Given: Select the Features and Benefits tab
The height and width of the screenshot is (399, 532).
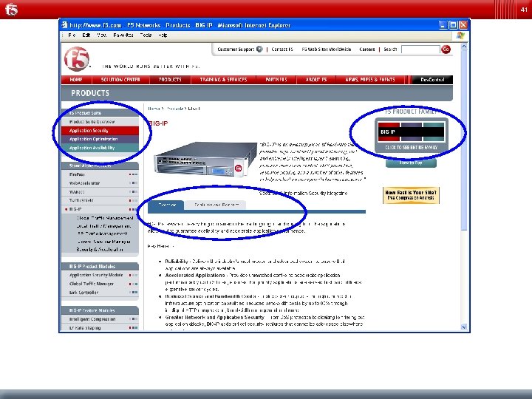Looking at the screenshot, I should pyautogui.click(x=216, y=205).
